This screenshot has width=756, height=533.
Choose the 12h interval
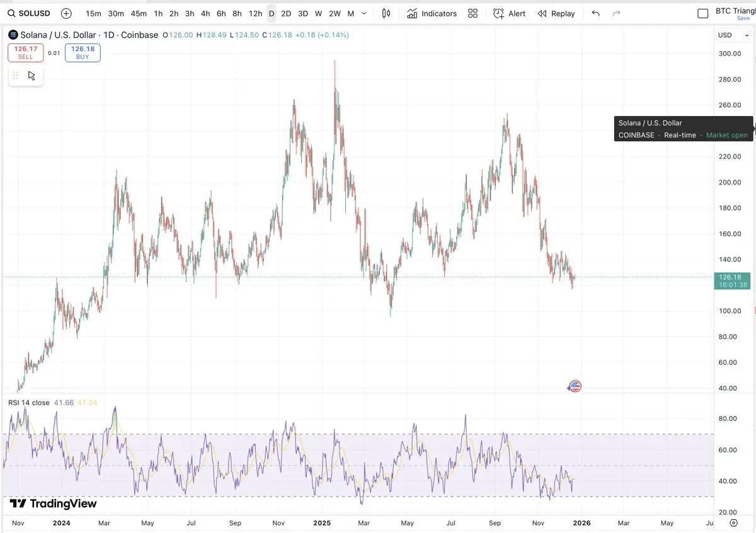point(255,13)
